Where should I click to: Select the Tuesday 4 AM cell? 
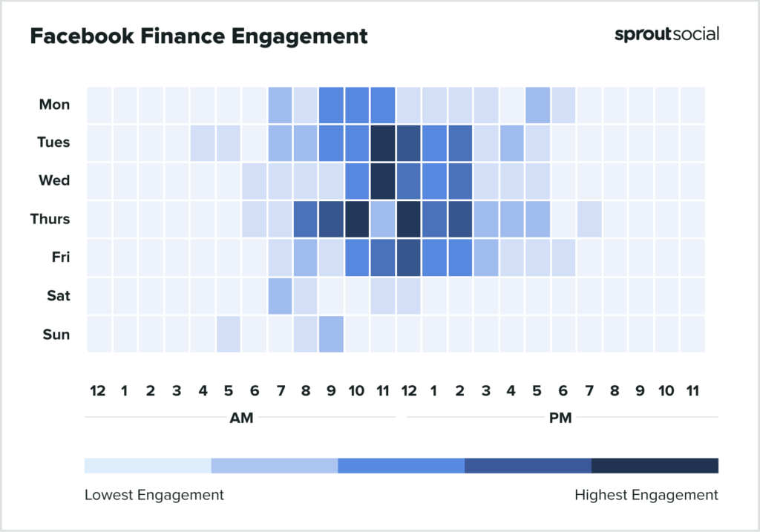tap(203, 142)
